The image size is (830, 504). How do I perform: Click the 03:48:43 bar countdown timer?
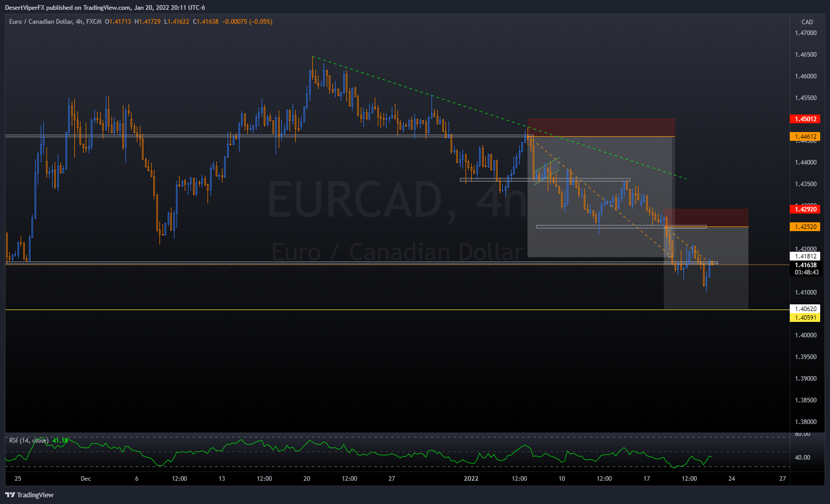click(806, 272)
